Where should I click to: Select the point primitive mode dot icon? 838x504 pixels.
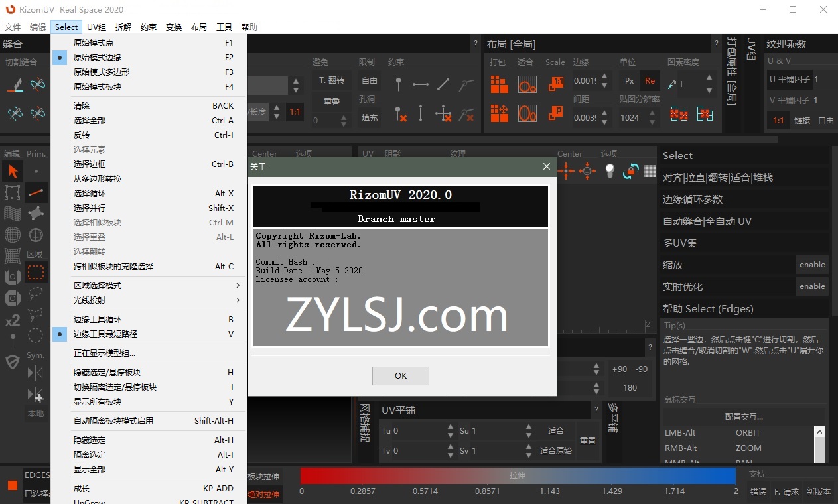click(36, 171)
